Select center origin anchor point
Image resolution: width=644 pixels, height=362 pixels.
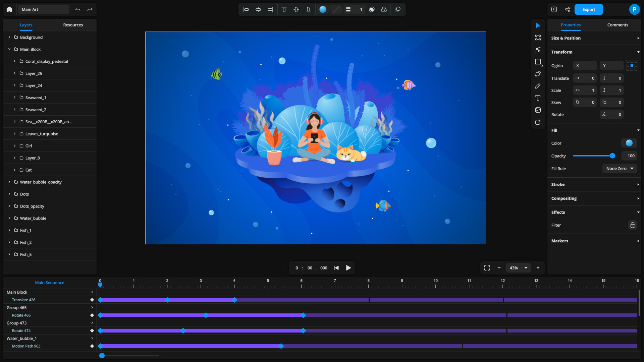632,65
